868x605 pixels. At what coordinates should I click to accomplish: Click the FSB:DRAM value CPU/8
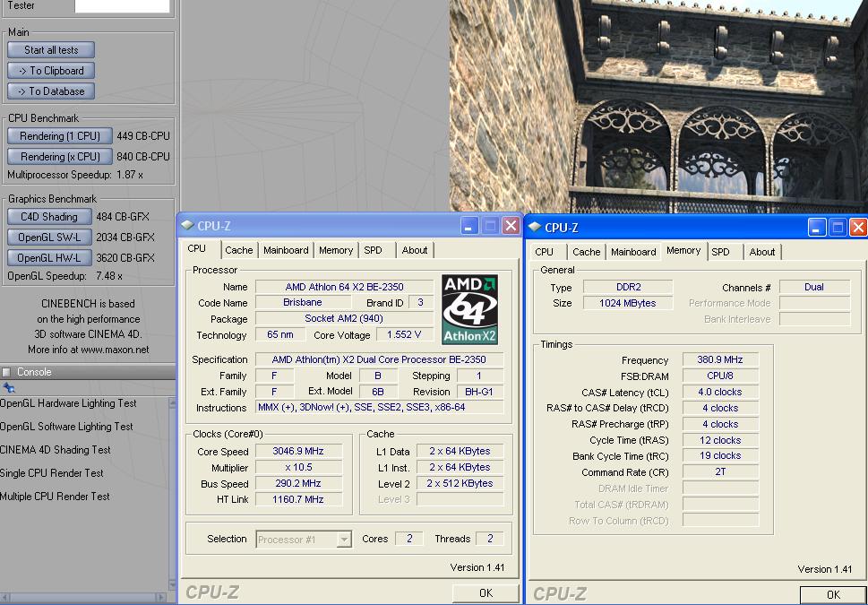click(720, 376)
